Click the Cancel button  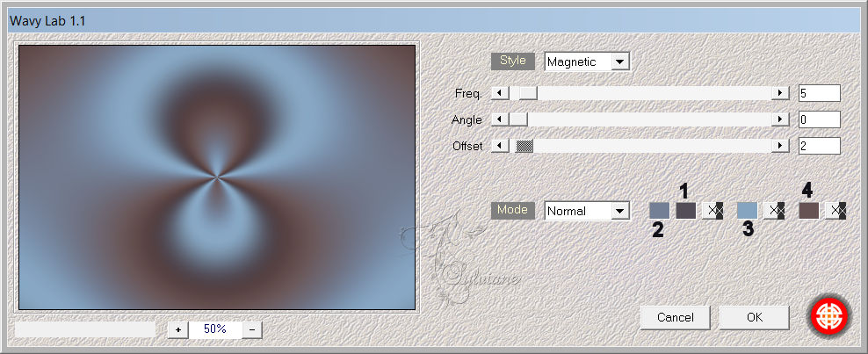coord(675,317)
